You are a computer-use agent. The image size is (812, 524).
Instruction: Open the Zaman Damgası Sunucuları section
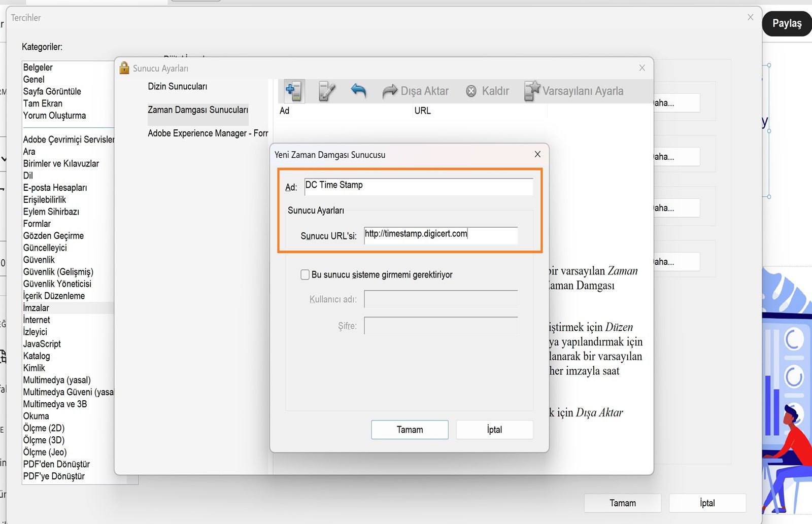(x=197, y=111)
